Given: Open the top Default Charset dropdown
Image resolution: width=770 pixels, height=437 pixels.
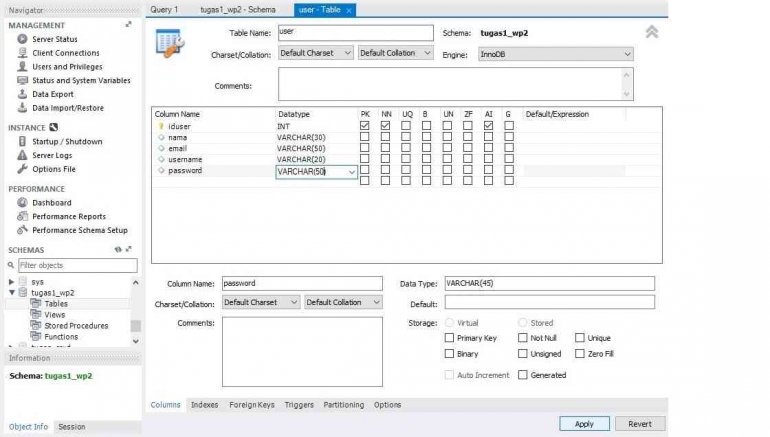Looking at the screenshot, I should click(x=315, y=53).
